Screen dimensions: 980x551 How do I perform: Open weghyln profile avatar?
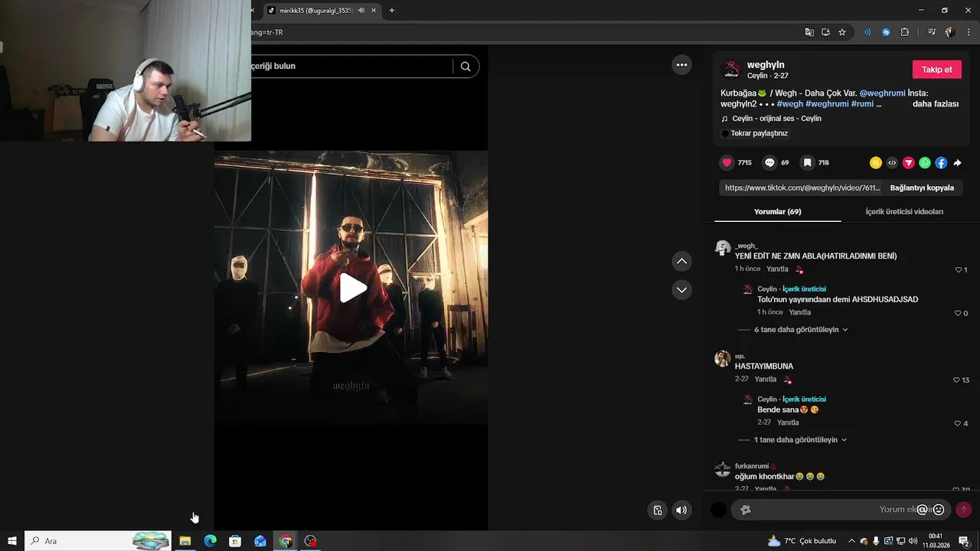pyautogui.click(x=730, y=70)
